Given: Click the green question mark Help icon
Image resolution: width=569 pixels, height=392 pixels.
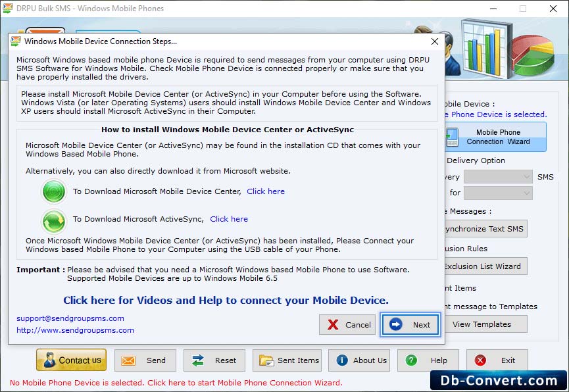Looking at the screenshot, I should pyautogui.click(x=411, y=360).
